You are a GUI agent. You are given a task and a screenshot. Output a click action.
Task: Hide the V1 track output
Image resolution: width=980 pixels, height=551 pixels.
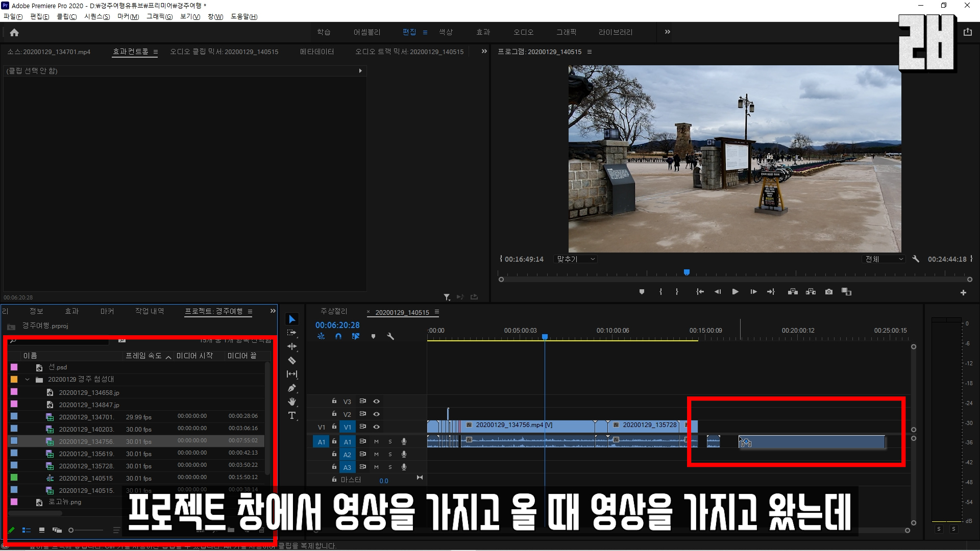[376, 427]
